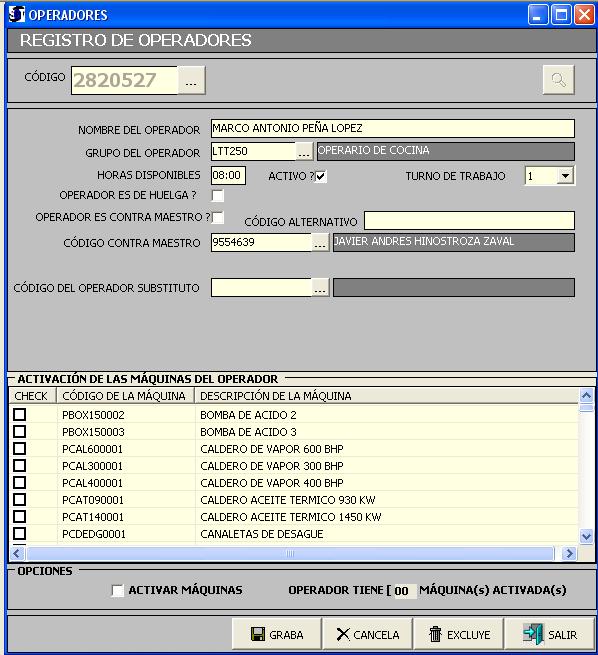The image size is (598, 655).
Task: Delete the record with the EXCLUYE button
Action: tap(459, 635)
